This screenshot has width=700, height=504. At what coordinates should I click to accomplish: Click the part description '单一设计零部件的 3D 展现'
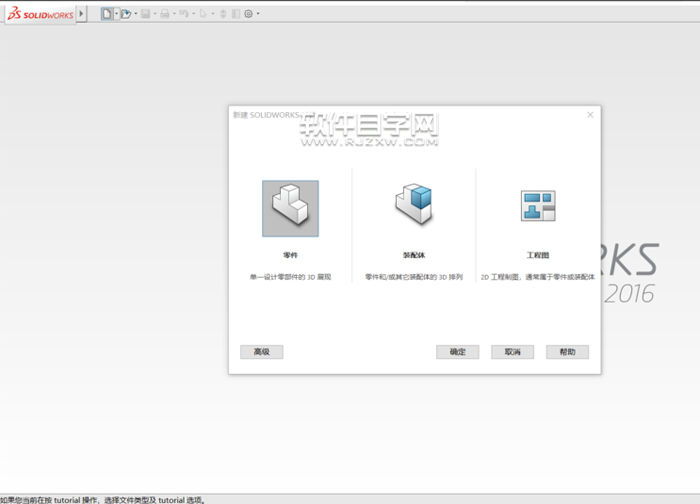coord(290,277)
